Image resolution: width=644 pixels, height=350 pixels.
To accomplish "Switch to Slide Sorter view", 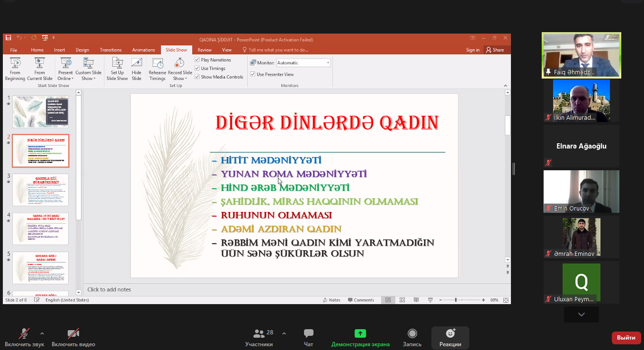I will tap(402, 300).
